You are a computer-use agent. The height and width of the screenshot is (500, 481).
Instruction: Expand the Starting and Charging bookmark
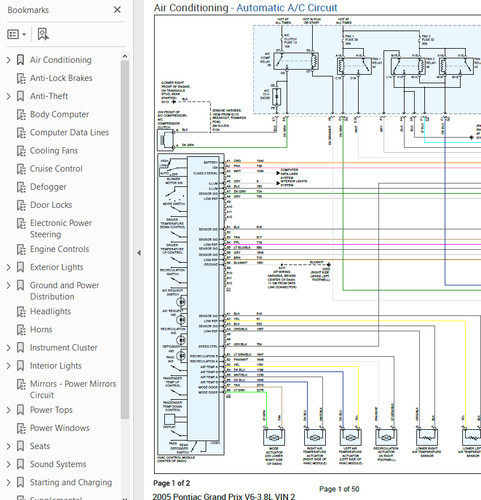pos(8,483)
